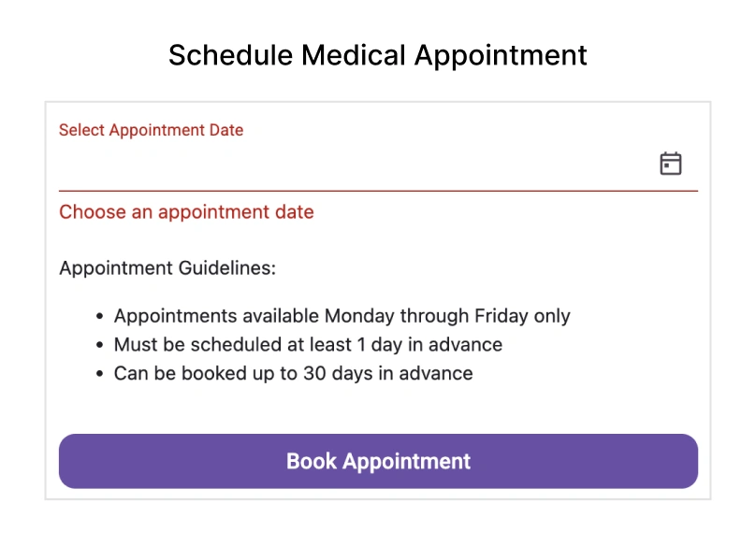Click the word 'Medical' in the page title
The width and height of the screenshot is (756, 546).
[x=354, y=55]
